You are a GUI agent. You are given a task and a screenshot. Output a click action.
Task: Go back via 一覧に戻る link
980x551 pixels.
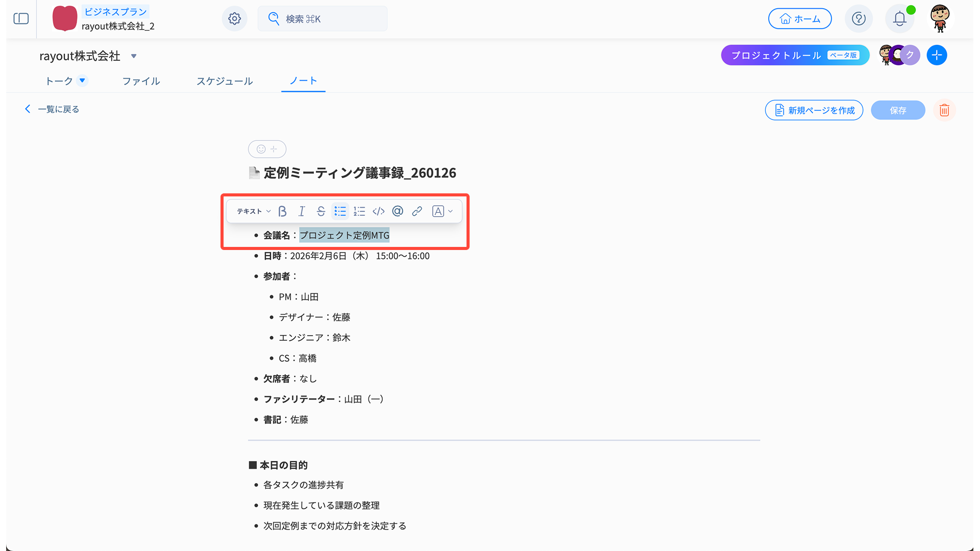pos(52,109)
